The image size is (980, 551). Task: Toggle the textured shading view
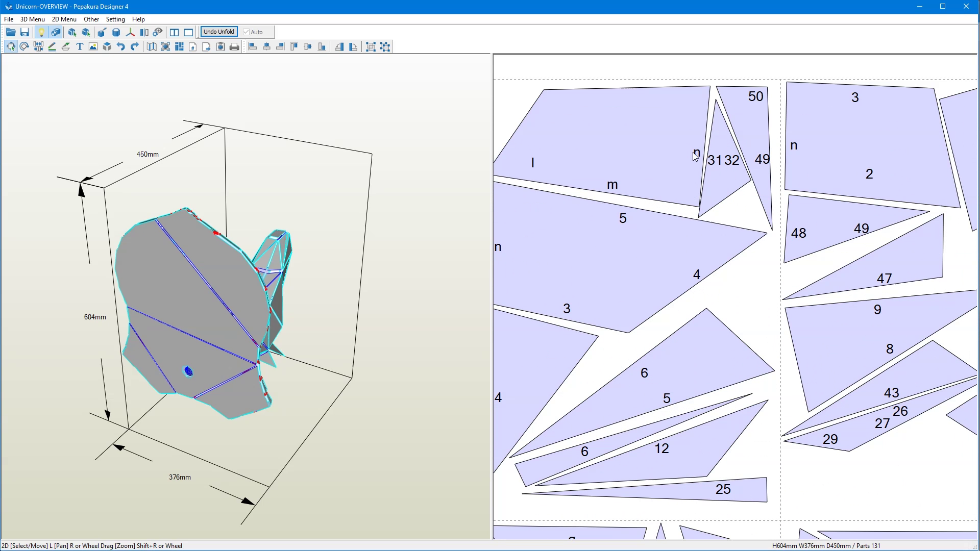click(x=55, y=32)
